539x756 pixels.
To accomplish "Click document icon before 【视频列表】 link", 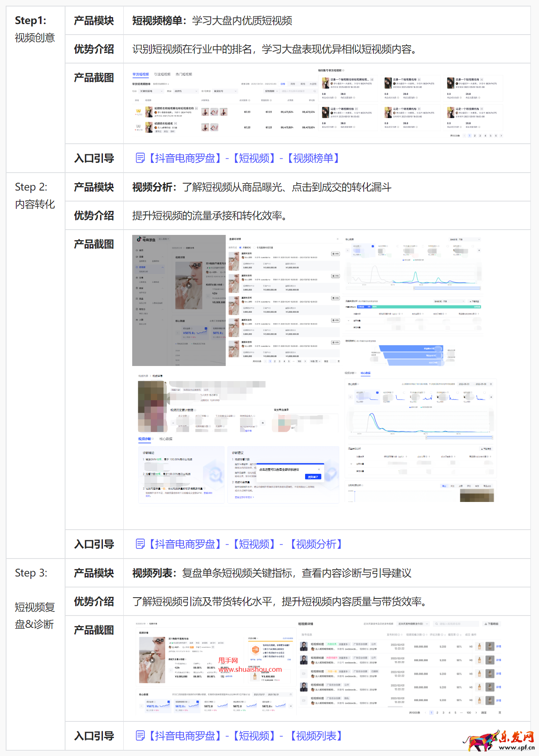I will [x=140, y=736].
